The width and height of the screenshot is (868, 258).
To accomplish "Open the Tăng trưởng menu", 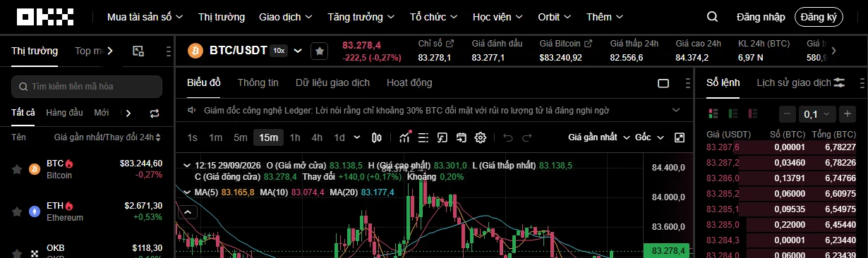I will [361, 17].
